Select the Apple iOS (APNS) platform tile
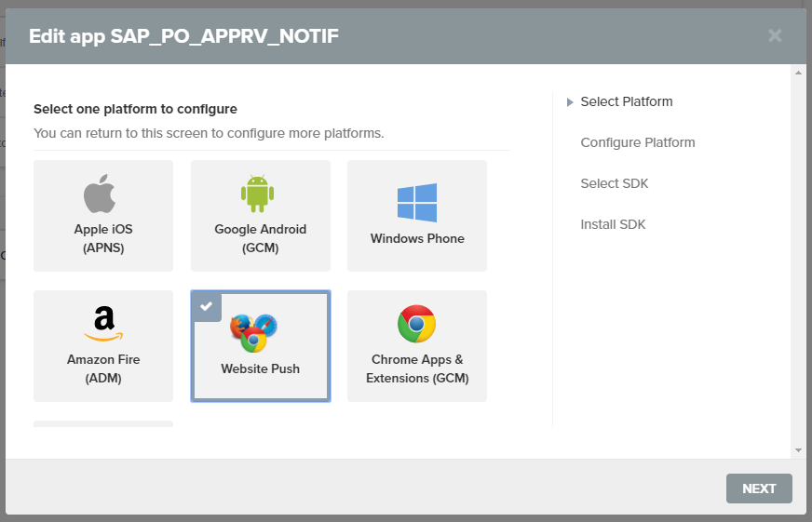Screen dimensions: 812x522 [103, 216]
